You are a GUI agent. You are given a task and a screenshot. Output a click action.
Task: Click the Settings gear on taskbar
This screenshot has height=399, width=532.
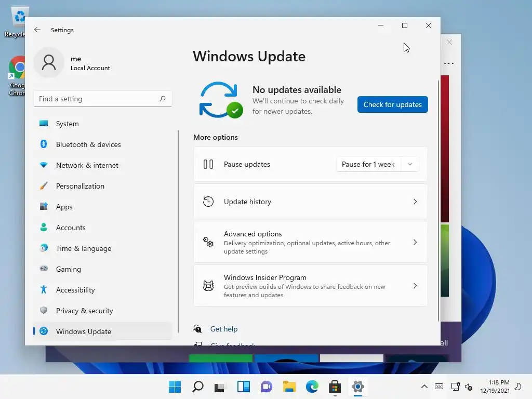coord(358,387)
